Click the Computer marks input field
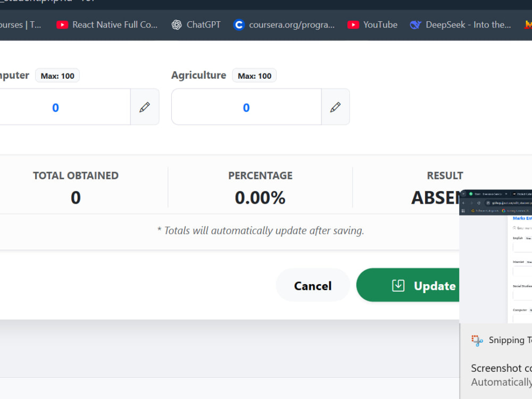Image resolution: width=532 pixels, height=399 pixels. tap(64, 107)
